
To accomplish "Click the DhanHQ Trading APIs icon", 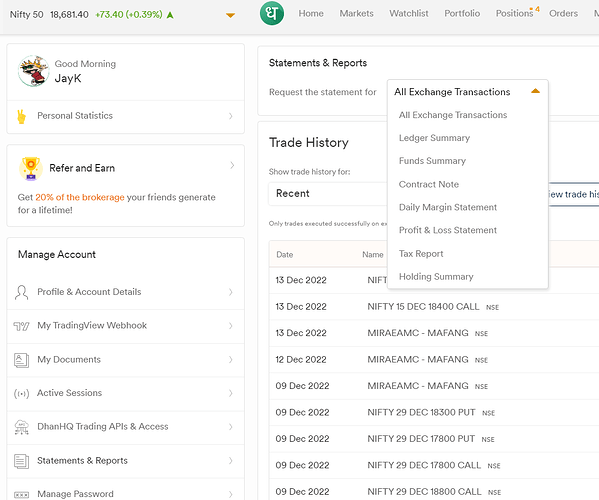I will point(21,427).
